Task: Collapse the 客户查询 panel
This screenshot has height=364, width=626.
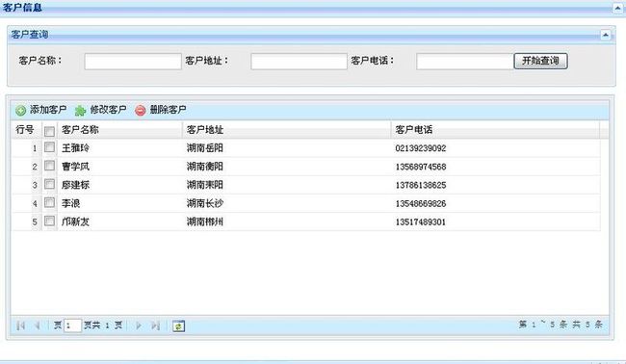Action: click(x=606, y=35)
